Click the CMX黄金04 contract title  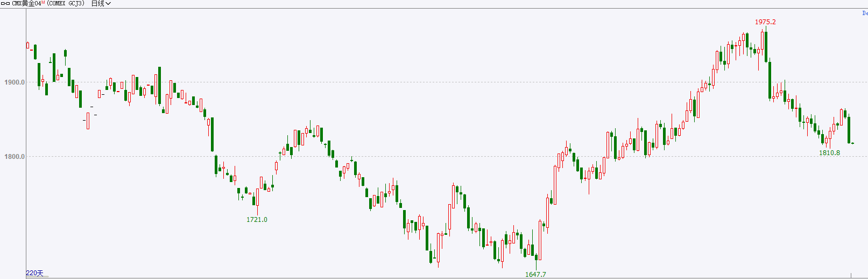(x=26, y=3)
